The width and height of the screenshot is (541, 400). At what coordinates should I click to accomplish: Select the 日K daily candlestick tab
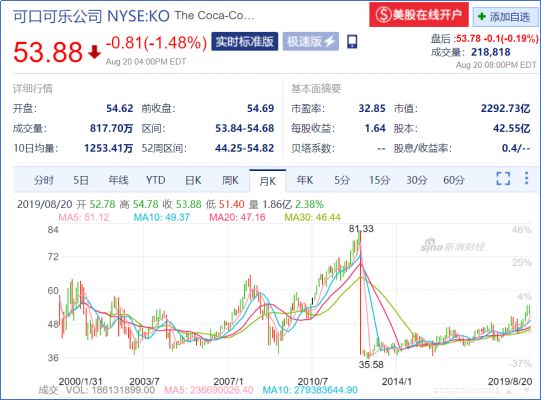(x=193, y=180)
